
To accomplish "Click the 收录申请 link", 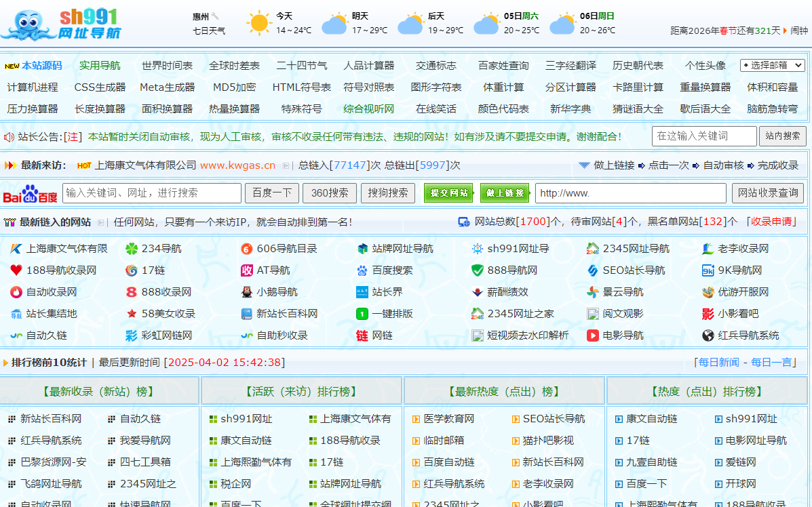I will tap(771, 221).
